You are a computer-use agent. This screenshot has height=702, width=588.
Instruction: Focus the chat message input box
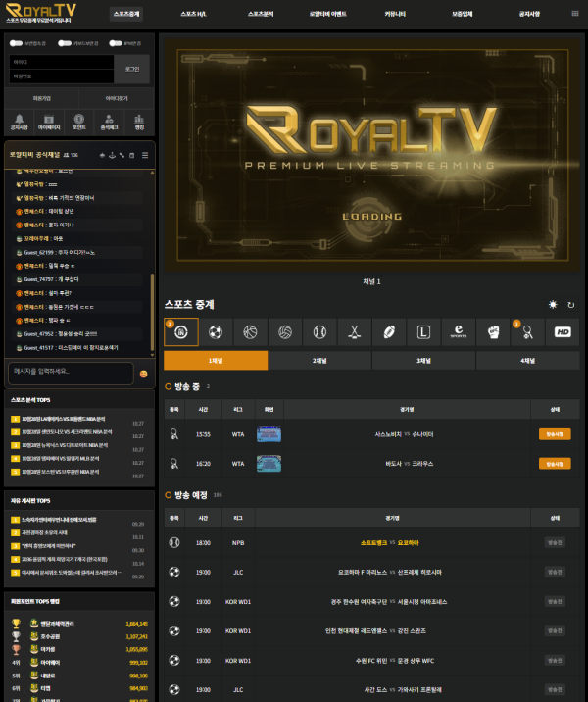click(71, 373)
